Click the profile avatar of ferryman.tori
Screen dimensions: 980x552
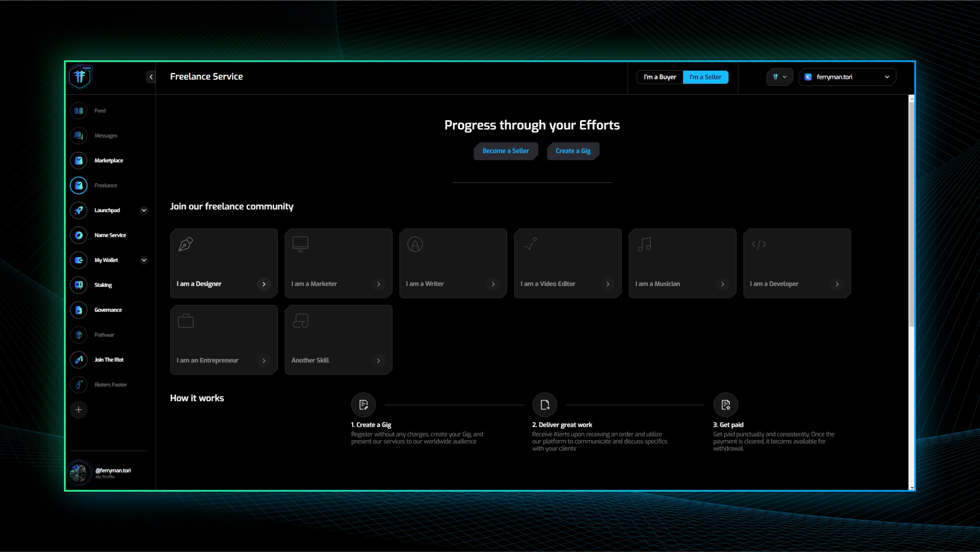[x=79, y=473]
